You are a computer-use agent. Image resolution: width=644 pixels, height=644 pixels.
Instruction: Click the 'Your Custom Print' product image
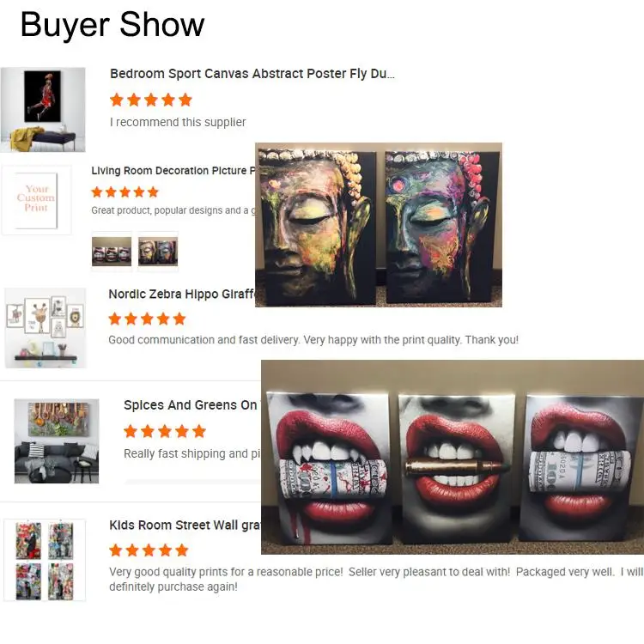click(37, 200)
